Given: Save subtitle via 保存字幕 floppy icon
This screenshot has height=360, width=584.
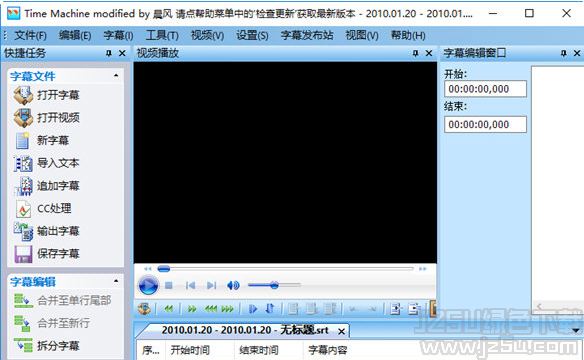Looking at the screenshot, I should (23, 254).
